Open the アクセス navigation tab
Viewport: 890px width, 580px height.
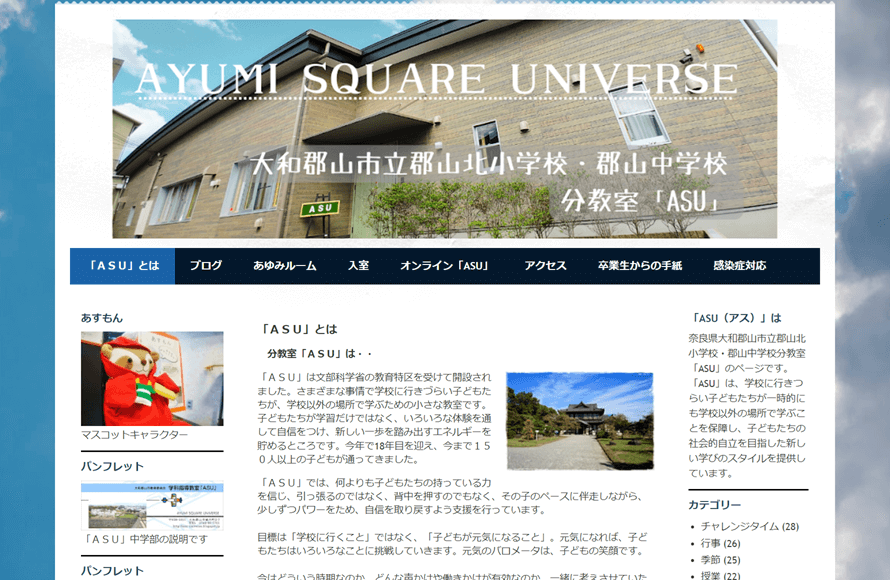pyautogui.click(x=545, y=266)
